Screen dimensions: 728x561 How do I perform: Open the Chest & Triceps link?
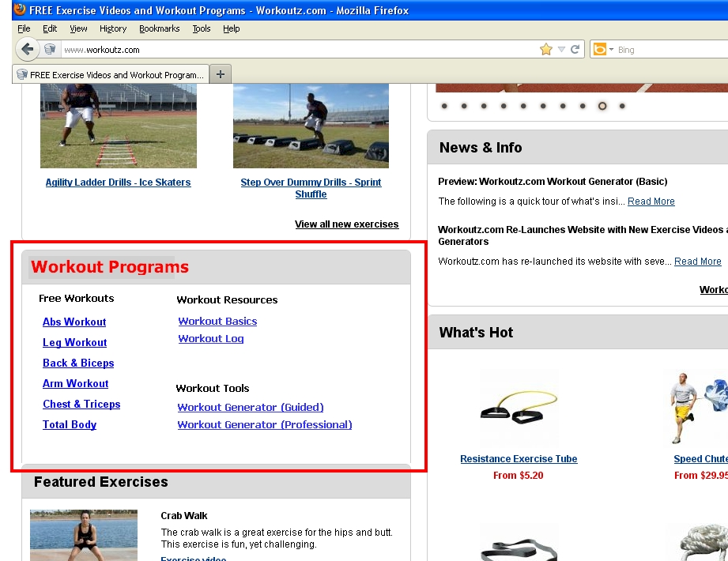point(81,405)
